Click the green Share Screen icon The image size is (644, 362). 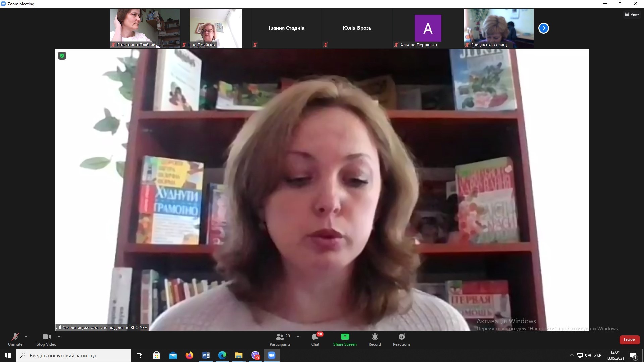pos(345,337)
